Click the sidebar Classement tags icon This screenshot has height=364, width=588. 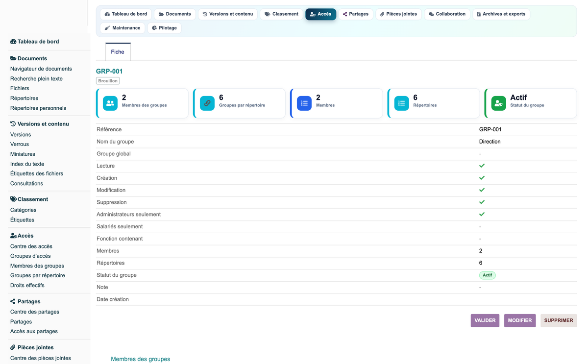(13, 199)
